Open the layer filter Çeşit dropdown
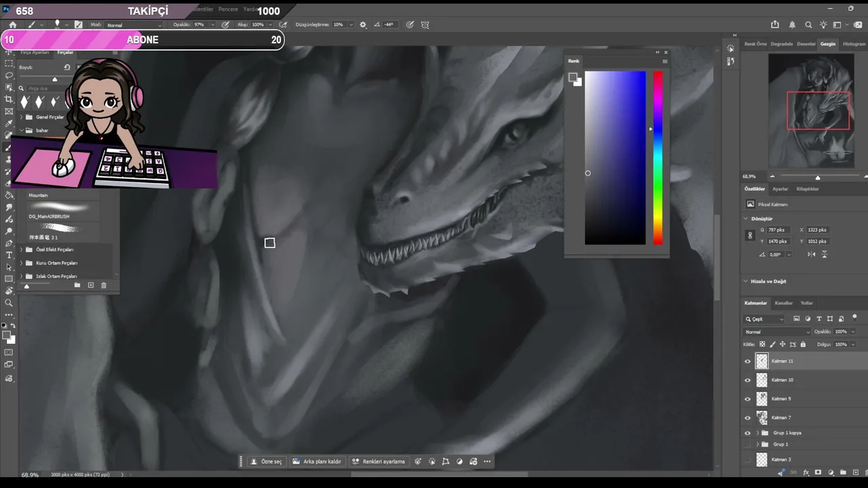The width and height of the screenshot is (868, 488). (x=764, y=319)
